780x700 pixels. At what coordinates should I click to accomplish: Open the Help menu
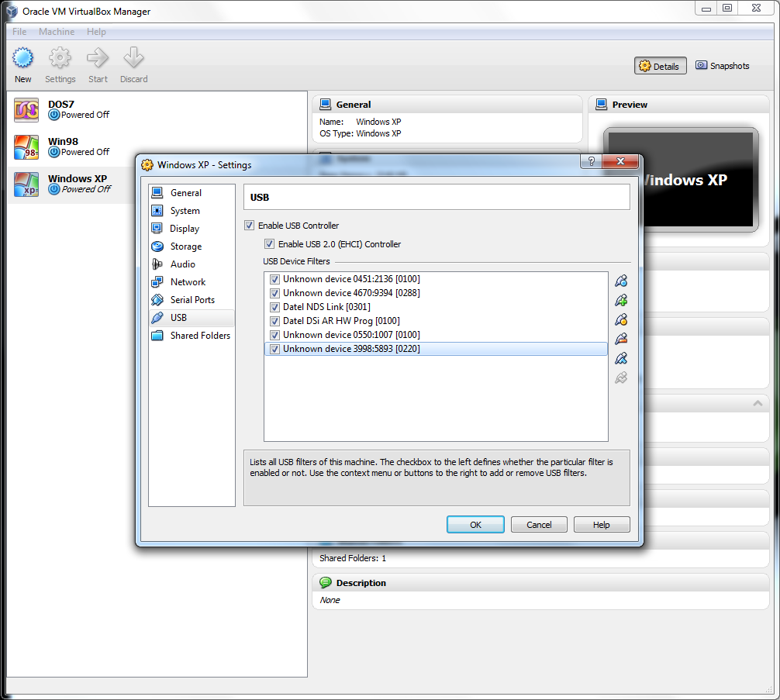(x=96, y=31)
